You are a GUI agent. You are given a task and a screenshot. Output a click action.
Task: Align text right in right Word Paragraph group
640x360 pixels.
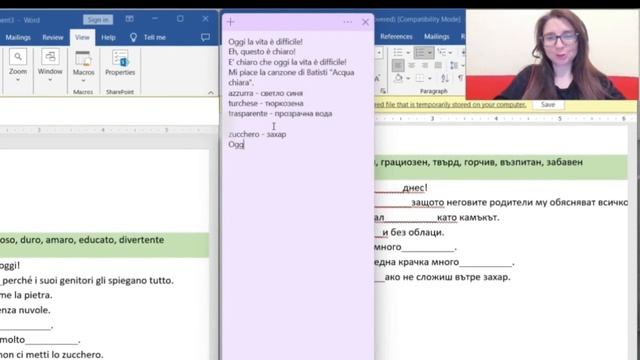[425, 65]
